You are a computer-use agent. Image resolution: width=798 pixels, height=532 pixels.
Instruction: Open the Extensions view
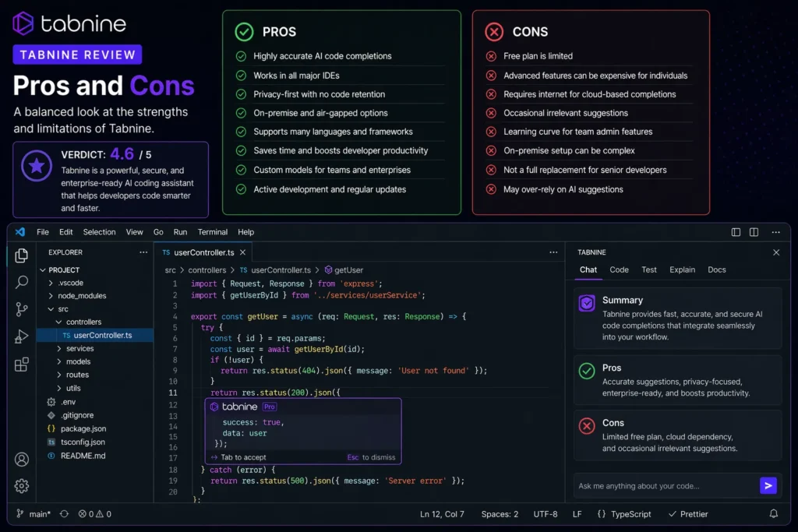21,365
